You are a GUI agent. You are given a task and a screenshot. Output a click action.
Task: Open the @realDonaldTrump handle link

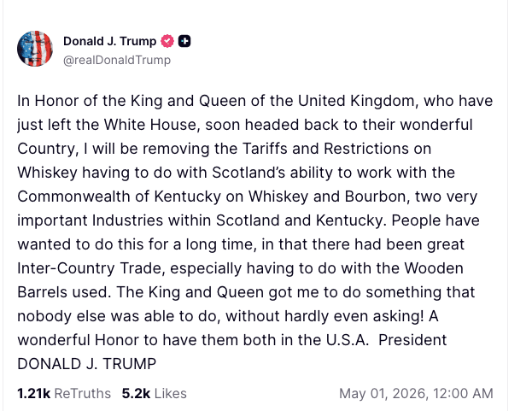pyautogui.click(x=117, y=60)
